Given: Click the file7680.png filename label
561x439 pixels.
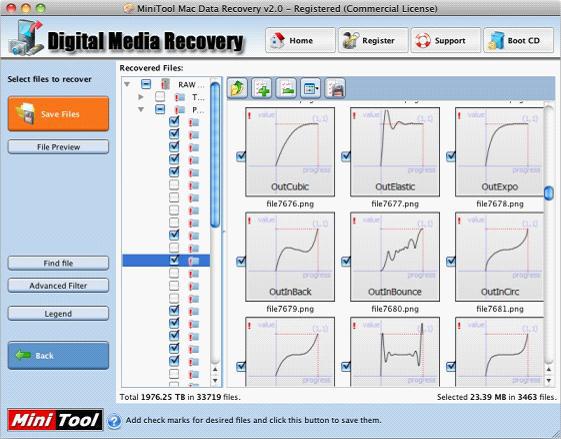Looking at the screenshot, I should point(395,309).
